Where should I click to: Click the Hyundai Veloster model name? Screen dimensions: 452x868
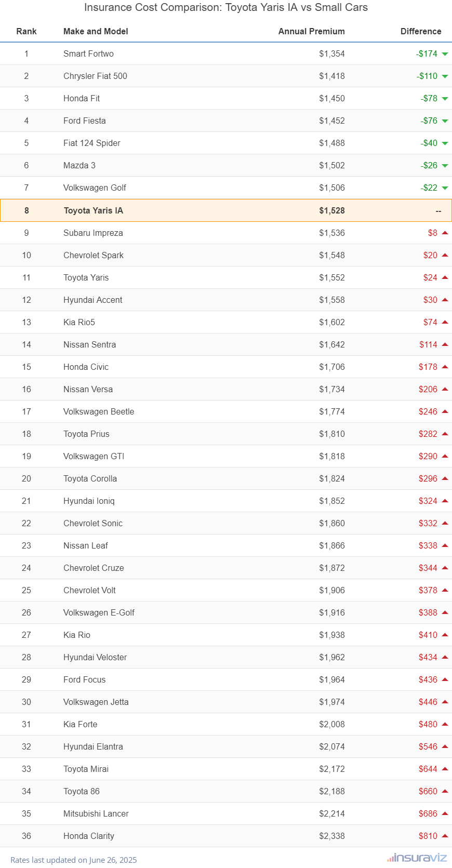(x=95, y=657)
